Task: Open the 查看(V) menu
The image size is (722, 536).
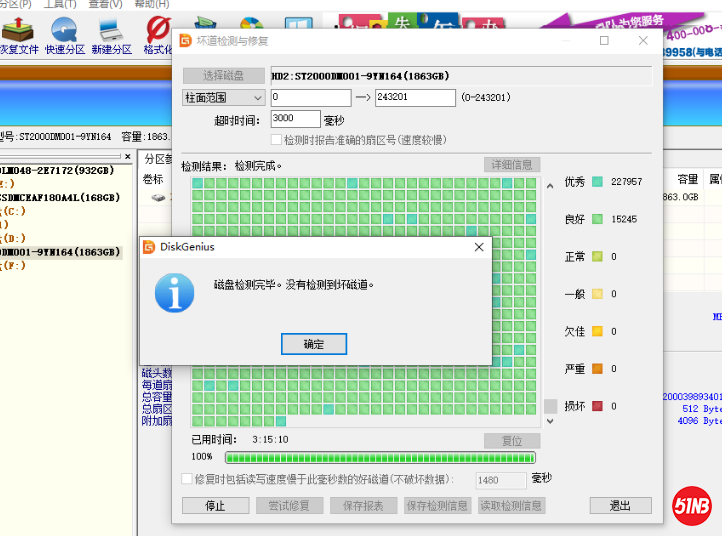Action: point(104,4)
